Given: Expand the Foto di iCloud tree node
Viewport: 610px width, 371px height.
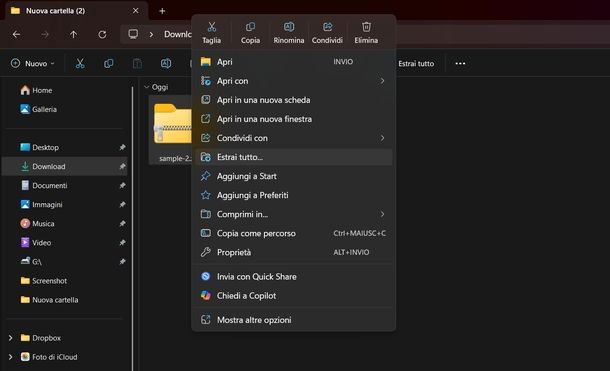Looking at the screenshot, I should 11,357.
